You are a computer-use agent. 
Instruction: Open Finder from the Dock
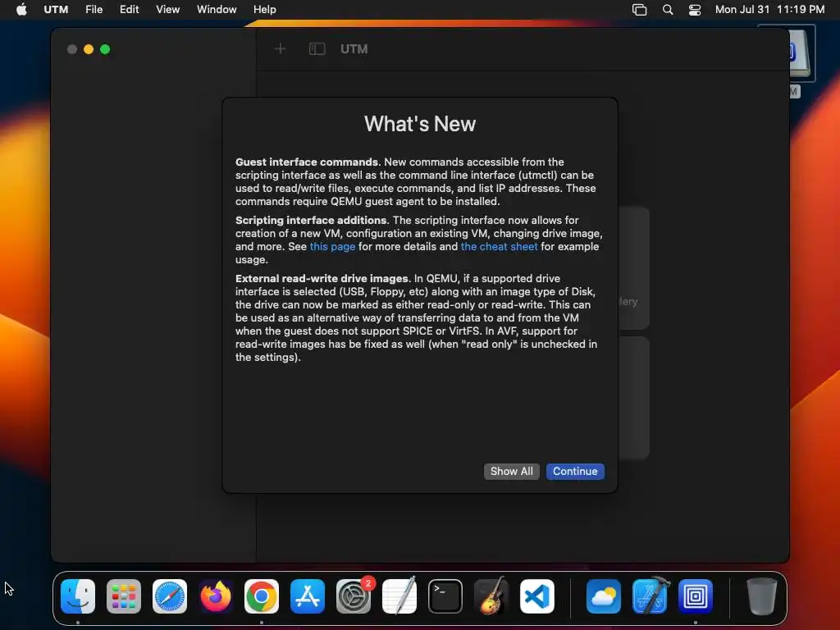78,596
